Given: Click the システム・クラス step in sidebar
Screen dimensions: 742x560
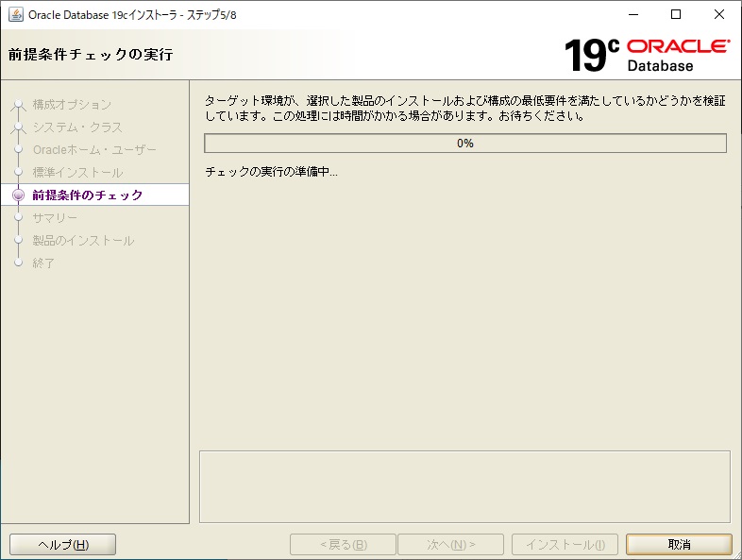Looking at the screenshot, I should point(77,127).
